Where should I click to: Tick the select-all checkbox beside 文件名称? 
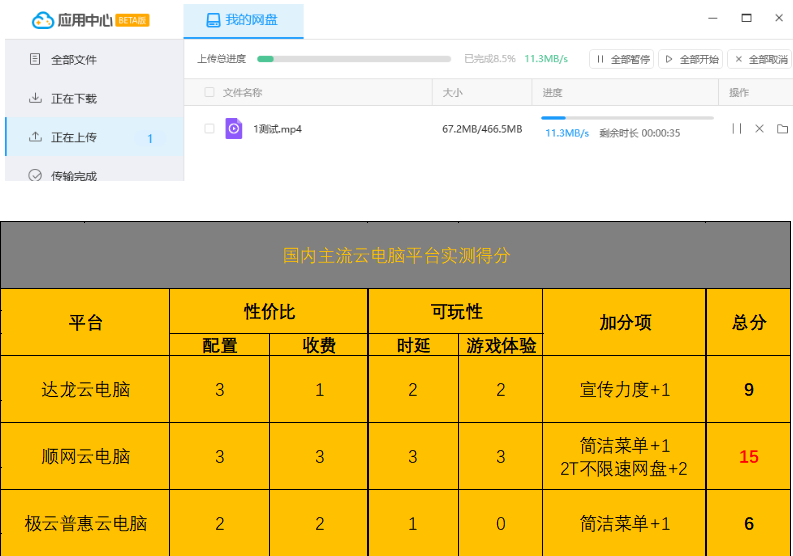pos(209,93)
